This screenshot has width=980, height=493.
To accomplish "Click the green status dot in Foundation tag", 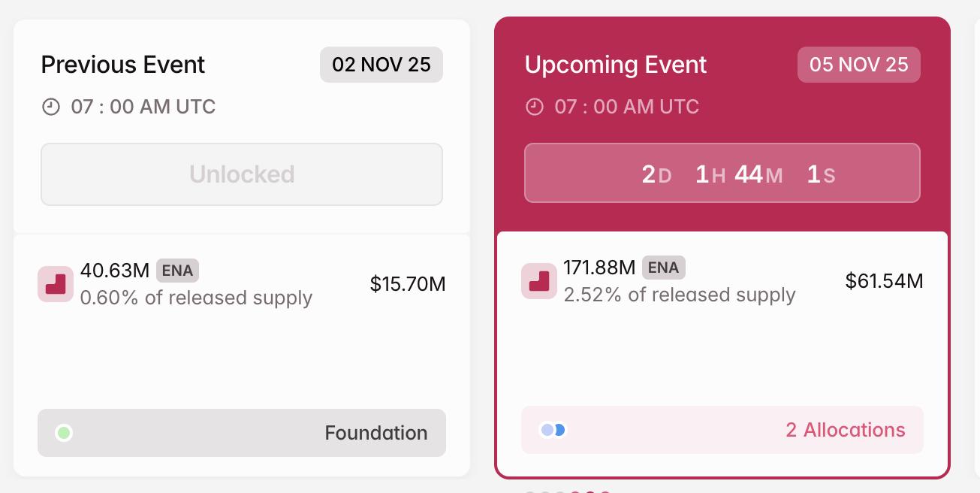I will pos(64,433).
